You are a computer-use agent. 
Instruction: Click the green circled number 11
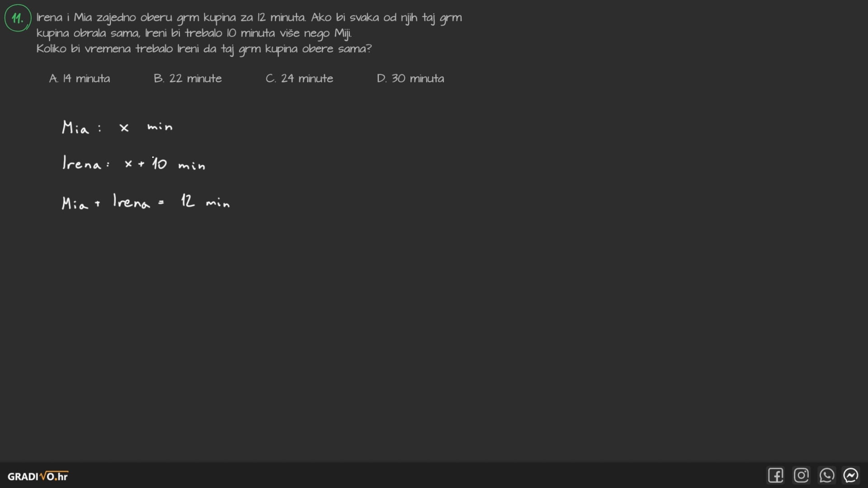pyautogui.click(x=18, y=19)
